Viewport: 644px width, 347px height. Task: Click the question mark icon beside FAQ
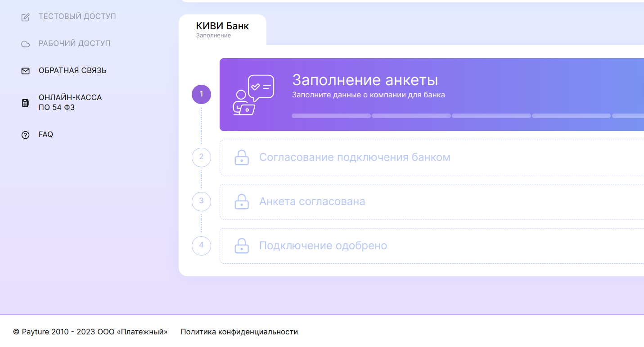26,135
